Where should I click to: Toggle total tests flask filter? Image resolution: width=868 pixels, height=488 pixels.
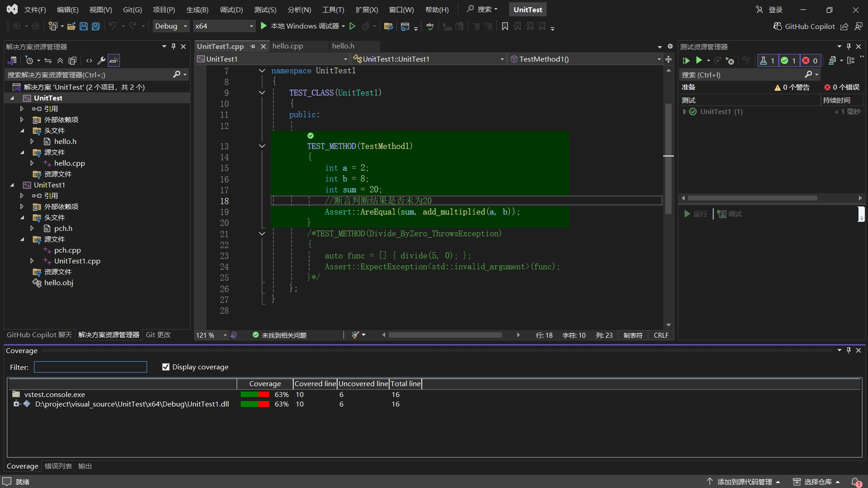(x=768, y=60)
